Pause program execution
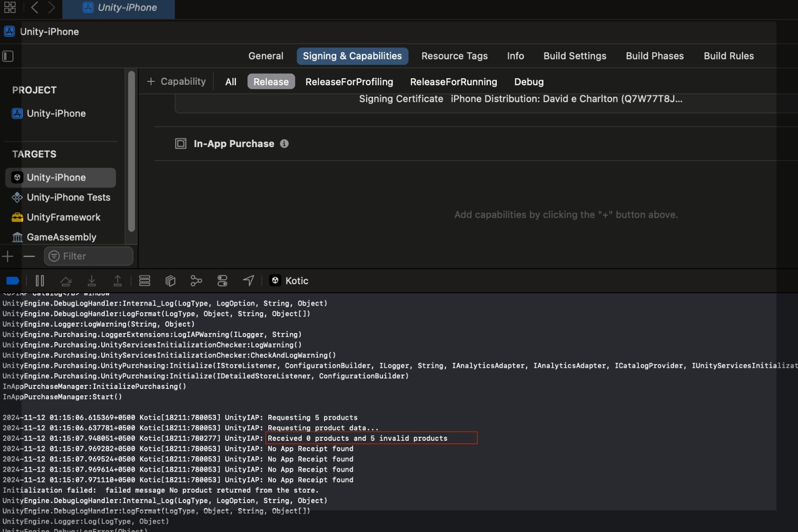The height and width of the screenshot is (532, 798). (40, 281)
